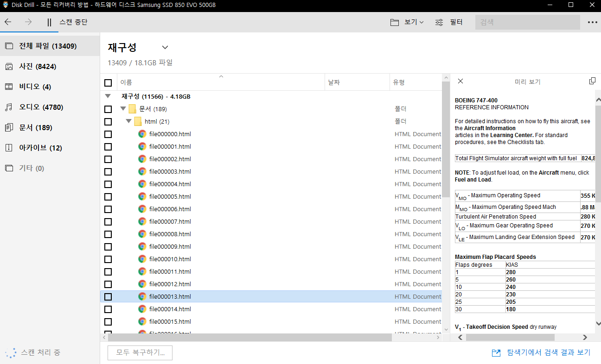Open the three-dot more options menu

[x=592, y=22]
